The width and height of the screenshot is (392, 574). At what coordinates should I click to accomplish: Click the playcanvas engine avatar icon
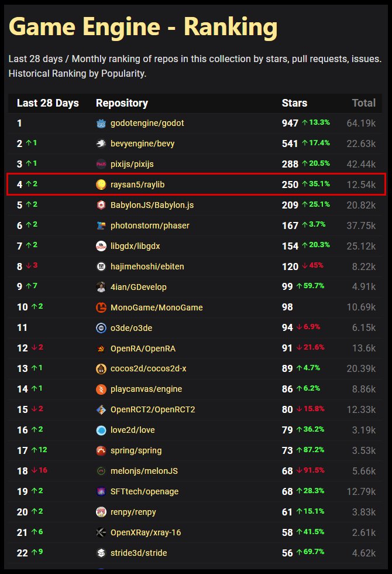pos(101,389)
